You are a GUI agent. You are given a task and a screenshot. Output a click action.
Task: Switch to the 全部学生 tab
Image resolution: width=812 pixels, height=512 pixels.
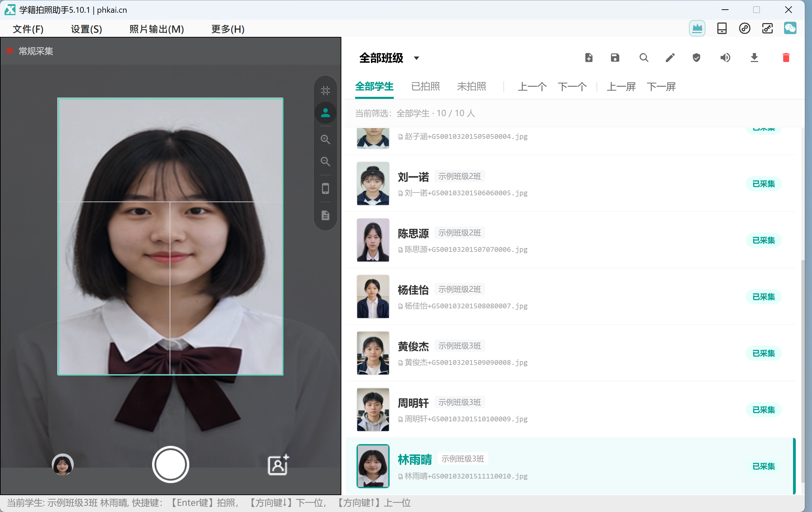pyautogui.click(x=374, y=86)
